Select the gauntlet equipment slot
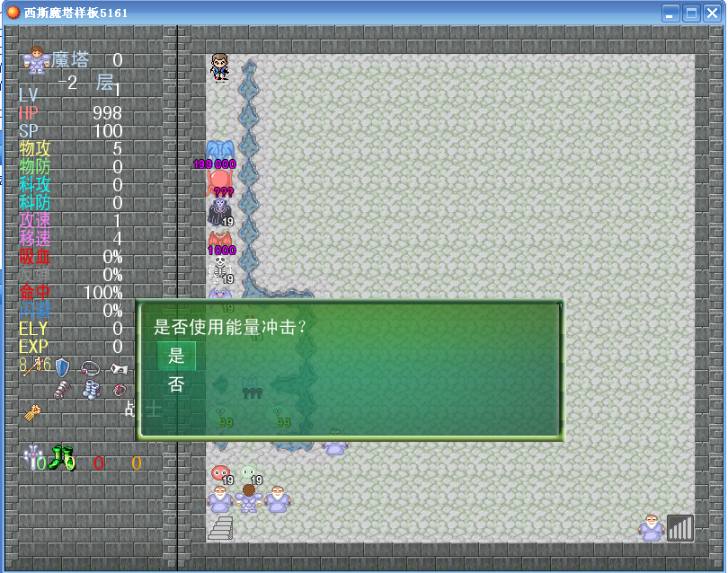Screen dimensions: 728x573 coord(62,391)
